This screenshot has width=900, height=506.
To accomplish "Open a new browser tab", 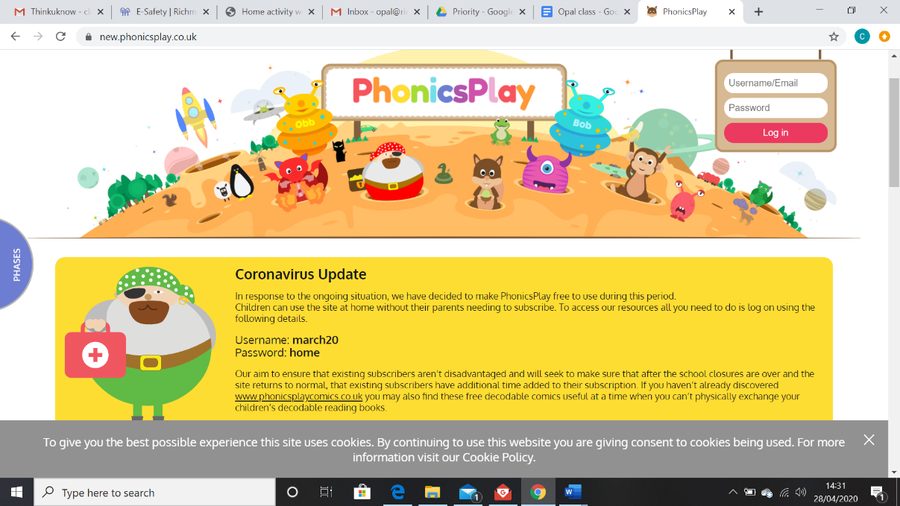I will coord(758,11).
